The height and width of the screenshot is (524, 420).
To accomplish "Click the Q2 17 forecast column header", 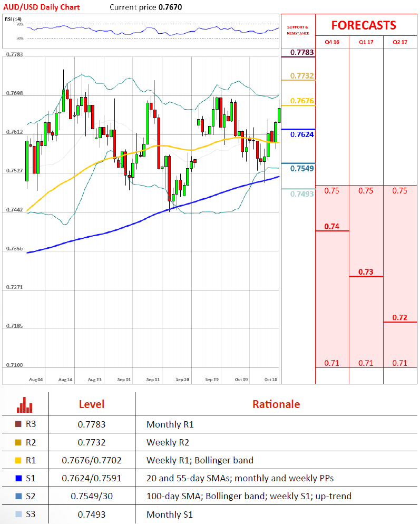I will tap(400, 42).
